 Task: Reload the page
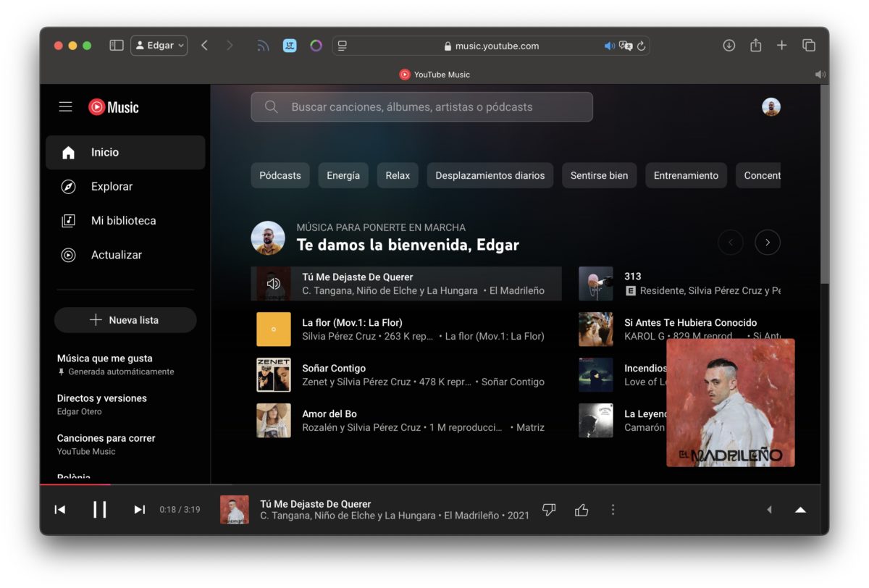pyautogui.click(x=642, y=46)
